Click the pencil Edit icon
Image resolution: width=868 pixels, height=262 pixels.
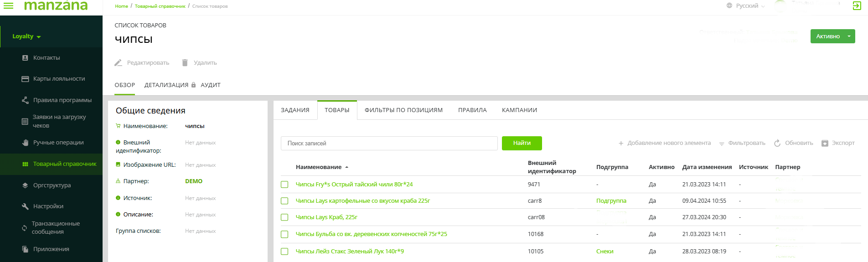pyautogui.click(x=118, y=63)
